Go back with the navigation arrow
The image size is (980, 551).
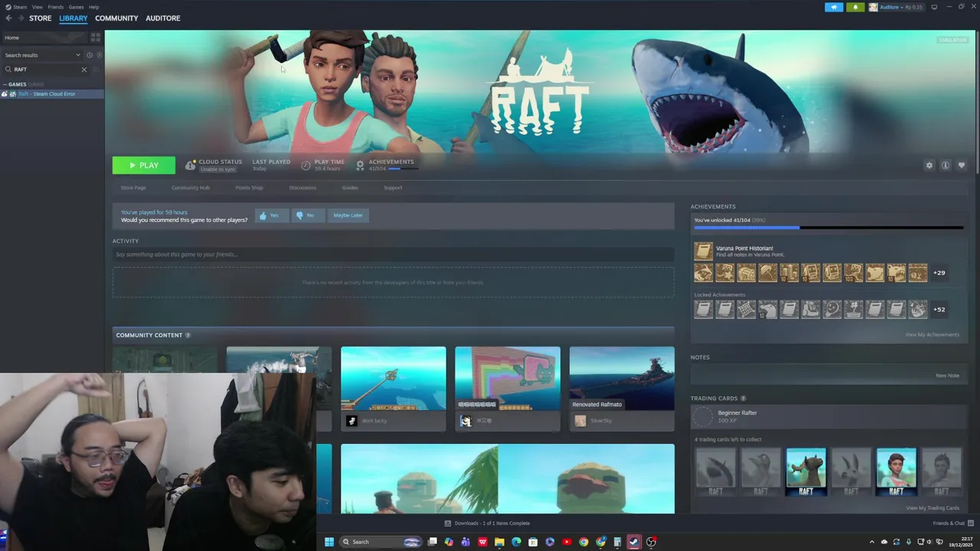point(8,18)
